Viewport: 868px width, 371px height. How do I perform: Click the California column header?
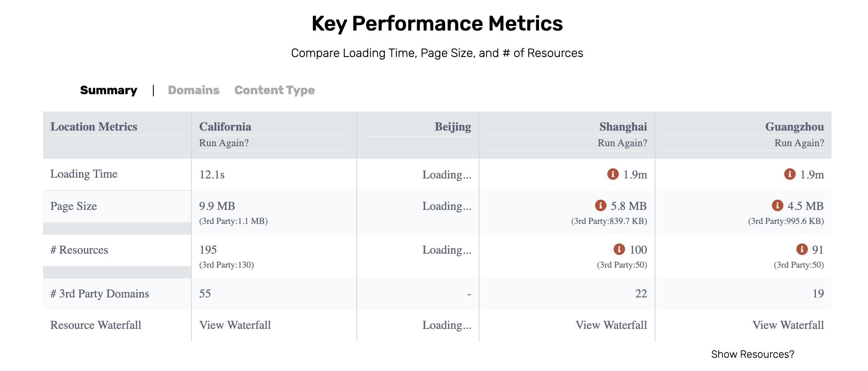225,126
